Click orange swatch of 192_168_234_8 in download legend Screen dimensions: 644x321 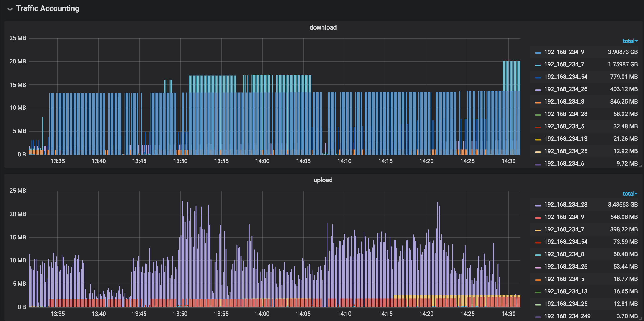[x=538, y=102]
